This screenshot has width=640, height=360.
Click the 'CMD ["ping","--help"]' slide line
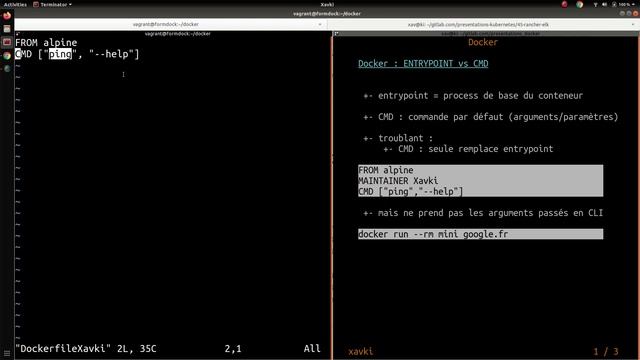[x=411, y=191]
